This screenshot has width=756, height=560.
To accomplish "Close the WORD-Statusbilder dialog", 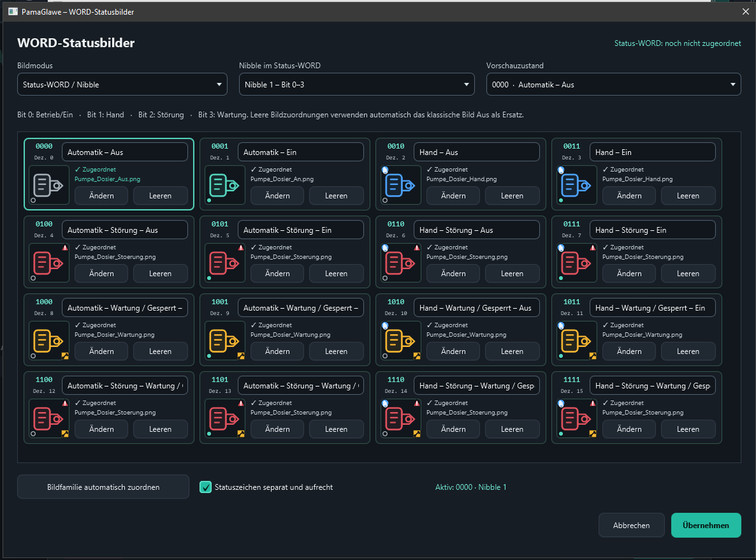I will pyautogui.click(x=745, y=11).
